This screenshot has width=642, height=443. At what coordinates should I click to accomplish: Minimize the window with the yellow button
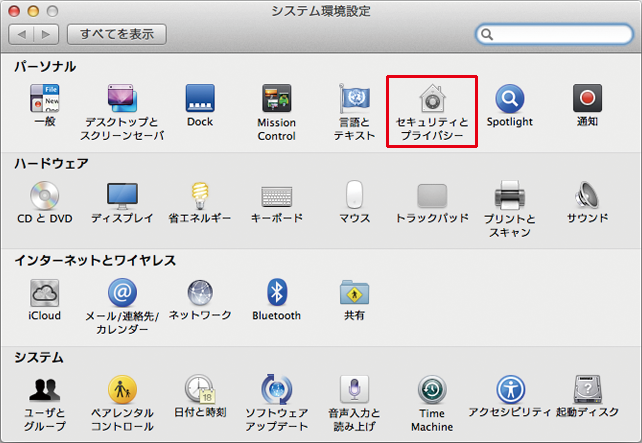coord(33,11)
